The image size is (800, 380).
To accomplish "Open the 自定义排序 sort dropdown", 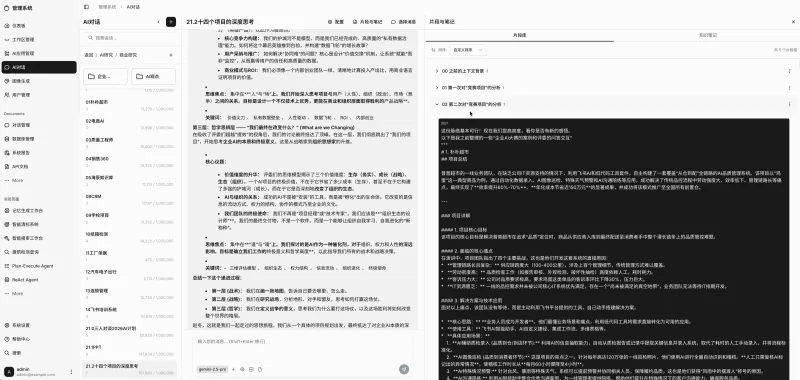I will (x=467, y=50).
